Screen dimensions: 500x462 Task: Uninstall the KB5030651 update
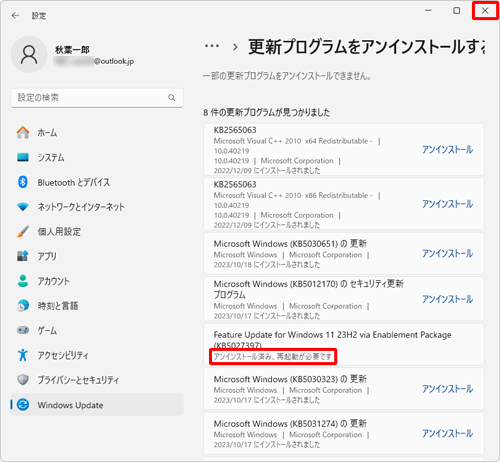tap(448, 253)
